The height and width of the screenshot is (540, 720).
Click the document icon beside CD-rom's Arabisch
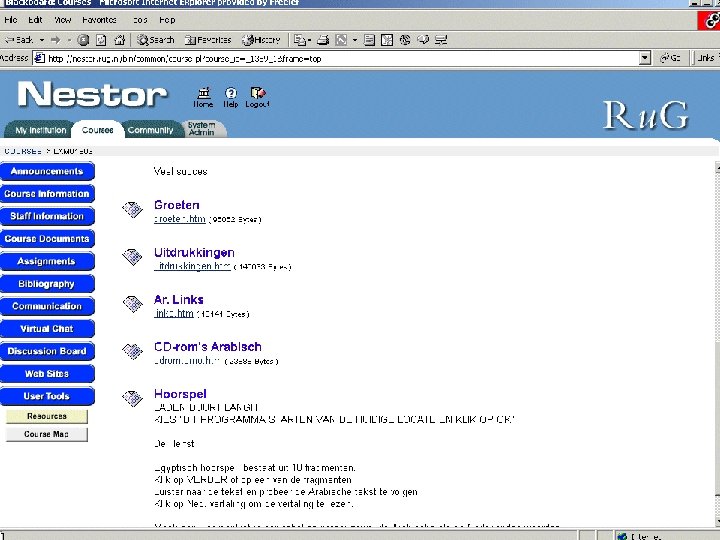(x=132, y=351)
